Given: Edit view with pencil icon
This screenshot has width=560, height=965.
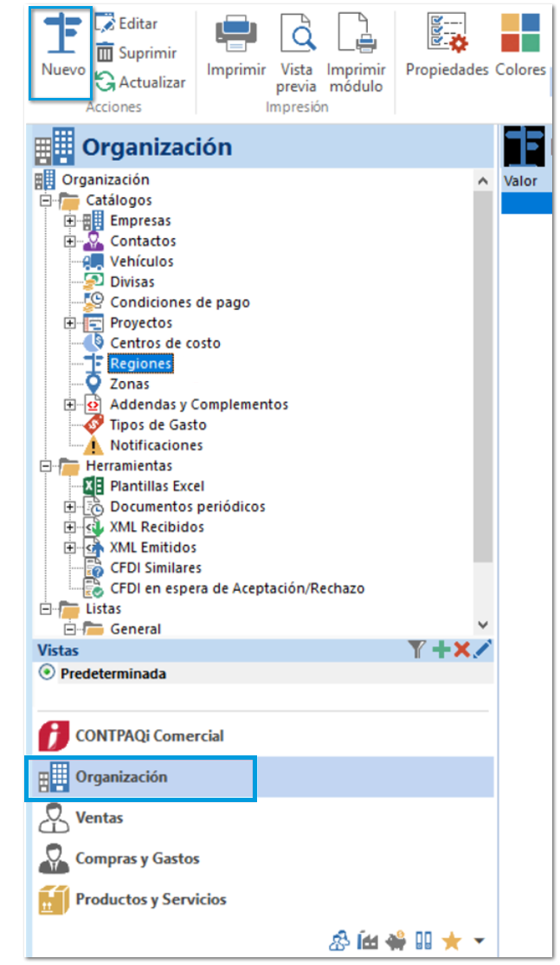Looking at the screenshot, I should (x=483, y=649).
